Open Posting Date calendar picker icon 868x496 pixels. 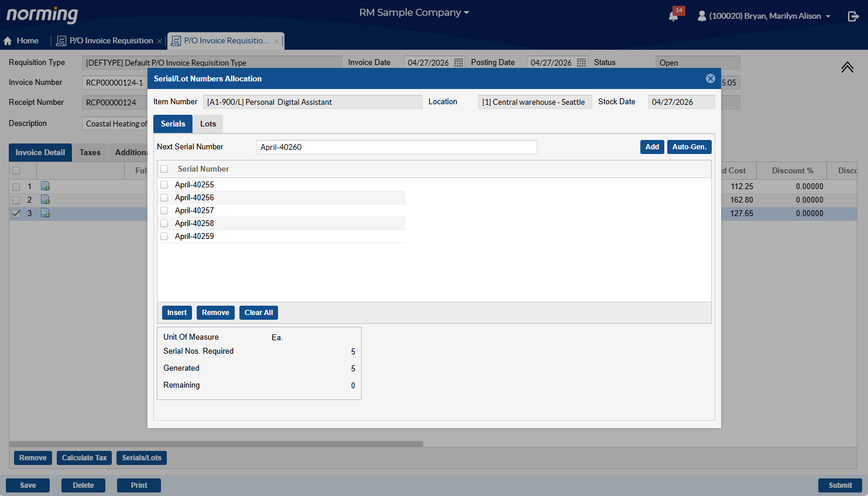581,63
